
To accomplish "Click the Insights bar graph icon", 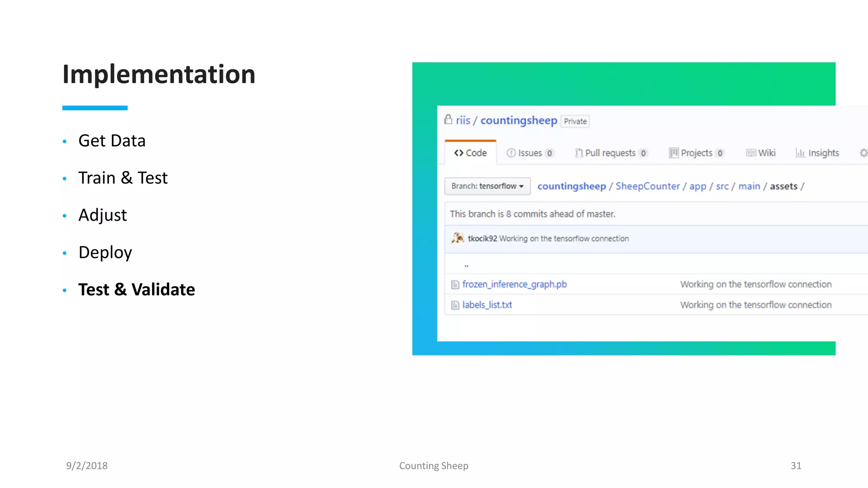I will coord(800,153).
